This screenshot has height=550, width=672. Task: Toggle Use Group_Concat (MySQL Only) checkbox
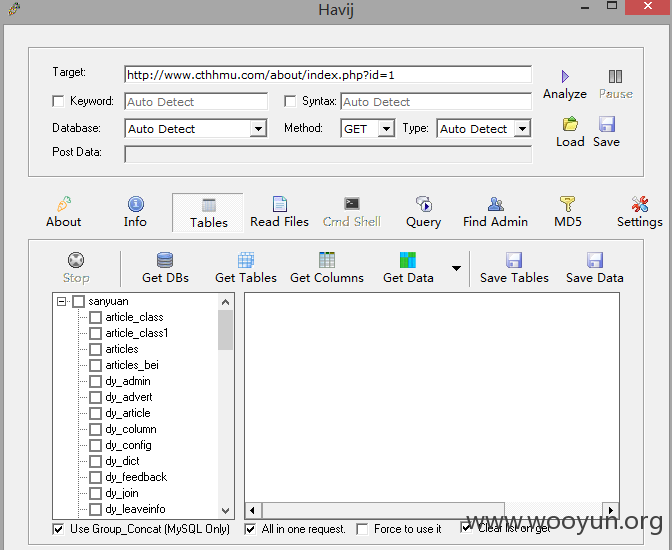pos(58,529)
